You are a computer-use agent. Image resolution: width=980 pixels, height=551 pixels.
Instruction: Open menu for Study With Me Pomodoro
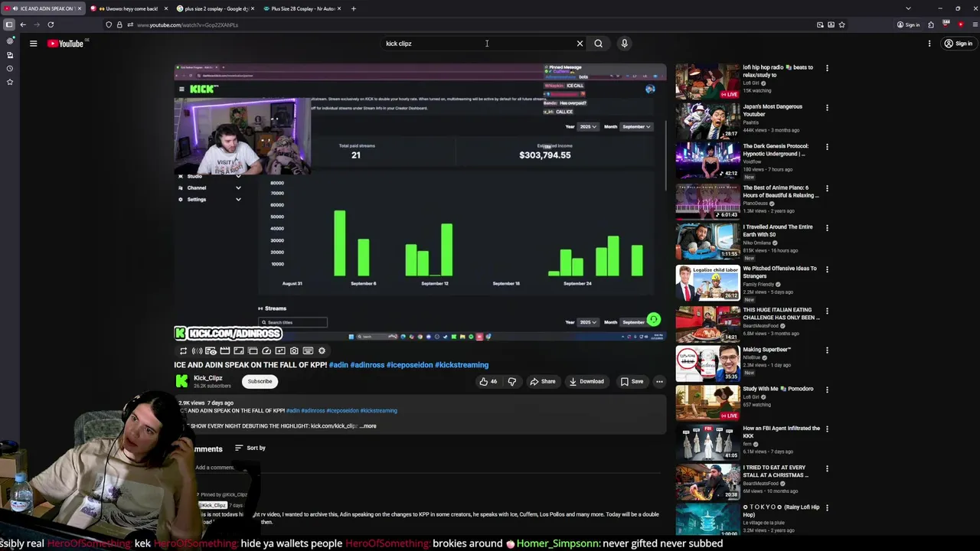tap(827, 389)
